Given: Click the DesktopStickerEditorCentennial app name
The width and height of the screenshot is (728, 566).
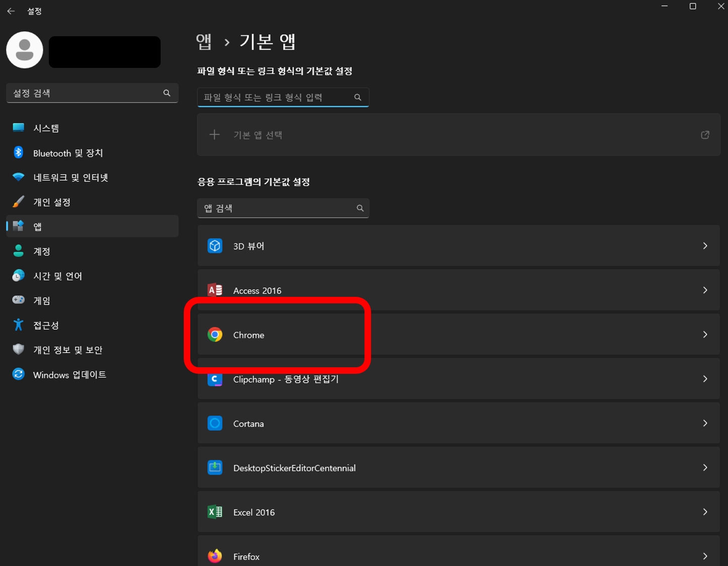Looking at the screenshot, I should (295, 468).
